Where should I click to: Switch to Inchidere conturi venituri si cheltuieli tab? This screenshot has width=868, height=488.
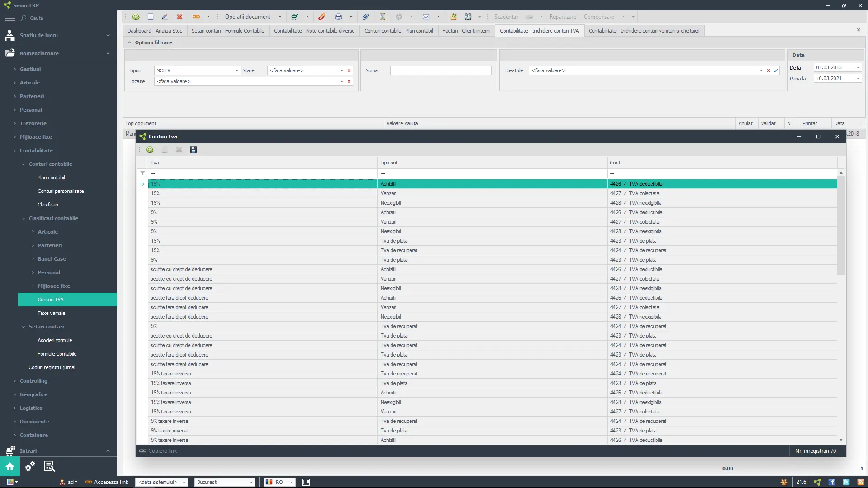pyautogui.click(x=644, y=31)
